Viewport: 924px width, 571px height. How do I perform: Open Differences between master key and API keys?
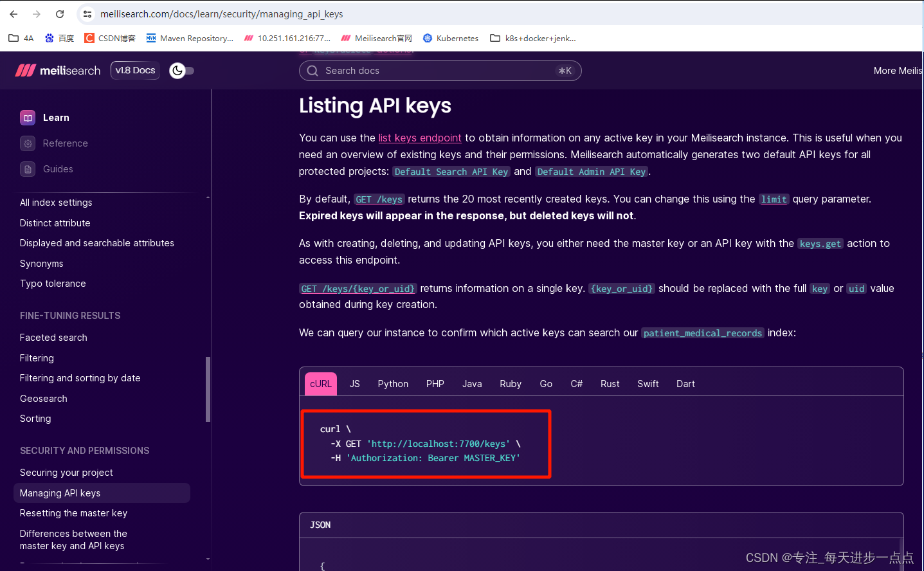[73, 539]
